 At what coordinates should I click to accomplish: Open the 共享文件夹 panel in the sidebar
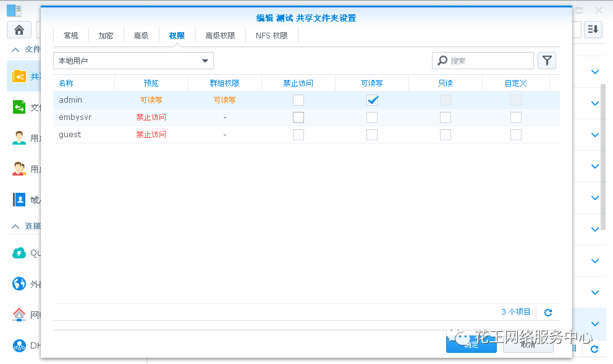[x=20, y=75]
